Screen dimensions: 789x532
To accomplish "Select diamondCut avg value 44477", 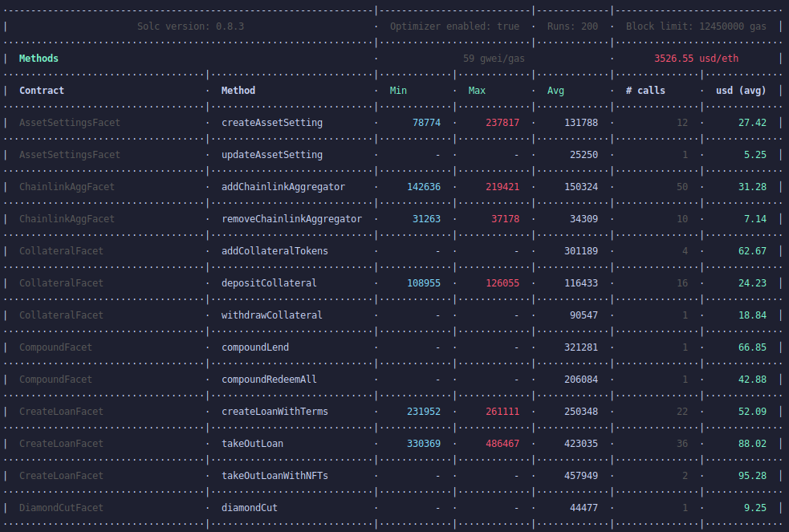I will tap(584, 508).
